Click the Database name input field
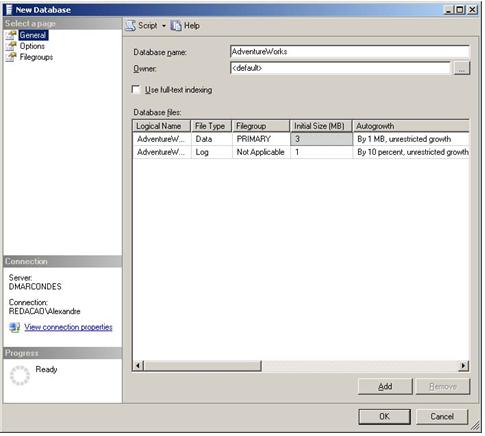 [349, 52]
